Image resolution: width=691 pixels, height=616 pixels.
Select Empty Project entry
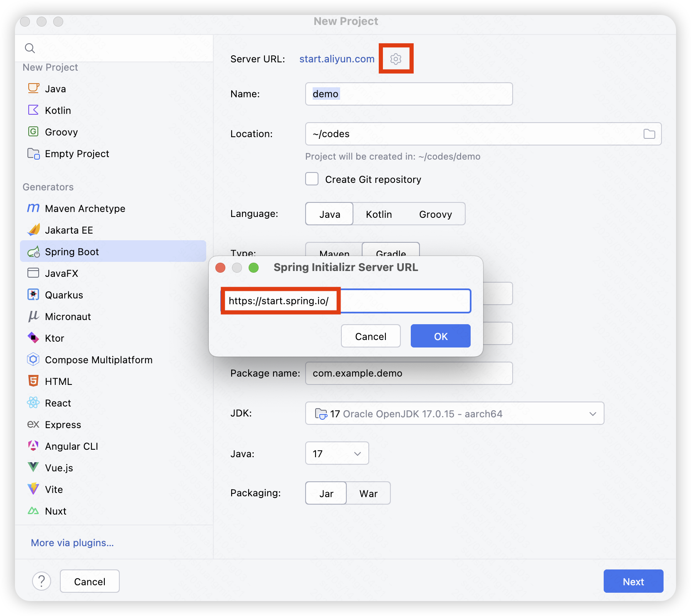point(113,153)
